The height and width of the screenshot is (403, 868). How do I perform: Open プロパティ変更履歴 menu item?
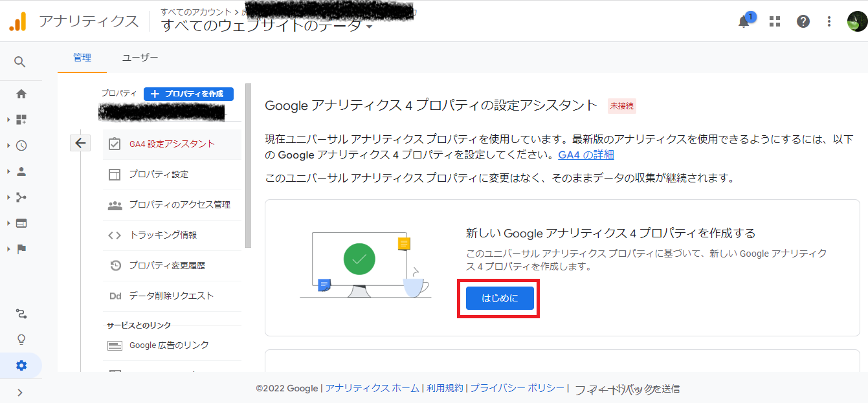(x=172, y=266)
